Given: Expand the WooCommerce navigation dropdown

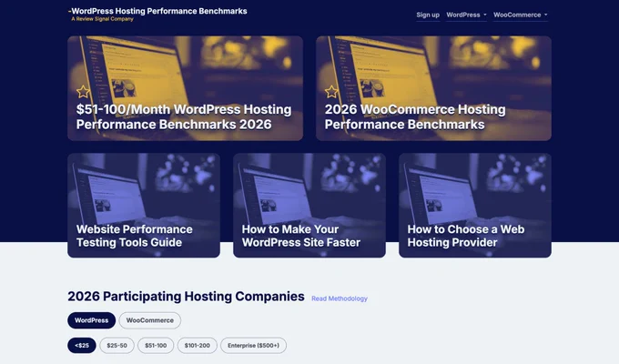Looking at the screenshot, I should coord(521,15).
